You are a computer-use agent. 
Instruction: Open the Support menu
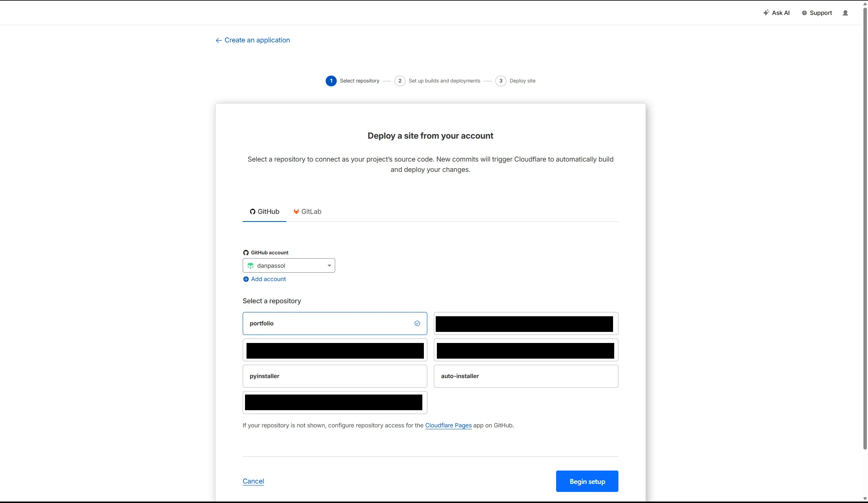coord(817,13)
